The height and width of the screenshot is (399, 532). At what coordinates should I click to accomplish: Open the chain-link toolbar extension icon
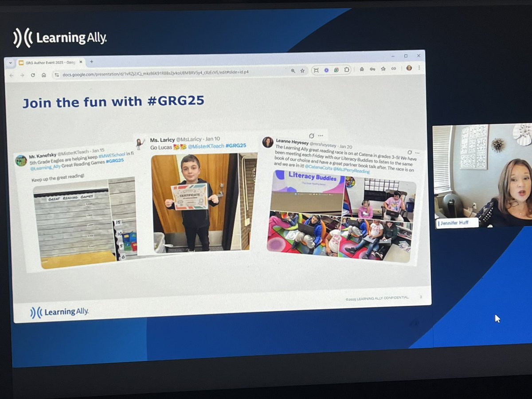click(x=394, y=69)
